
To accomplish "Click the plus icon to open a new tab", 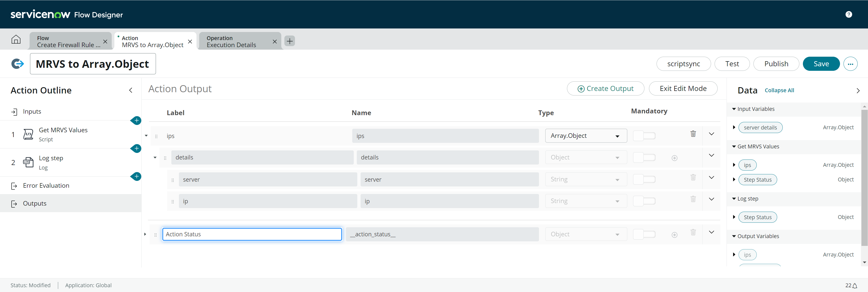I will 289,41.
